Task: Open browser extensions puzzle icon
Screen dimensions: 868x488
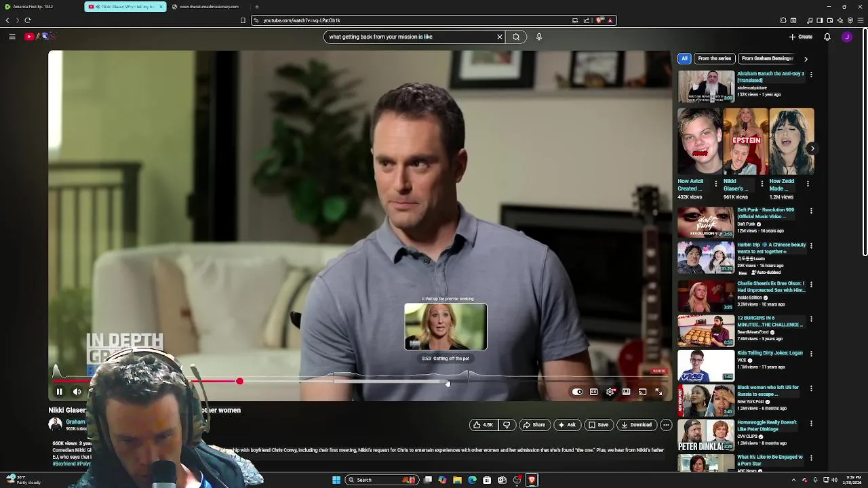Action: pos(783,20)
